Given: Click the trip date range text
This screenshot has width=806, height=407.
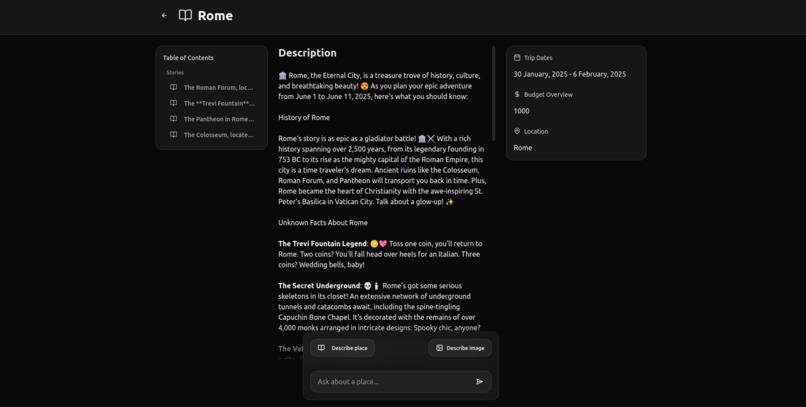Looking at the screenshot, I should (570, 74).
